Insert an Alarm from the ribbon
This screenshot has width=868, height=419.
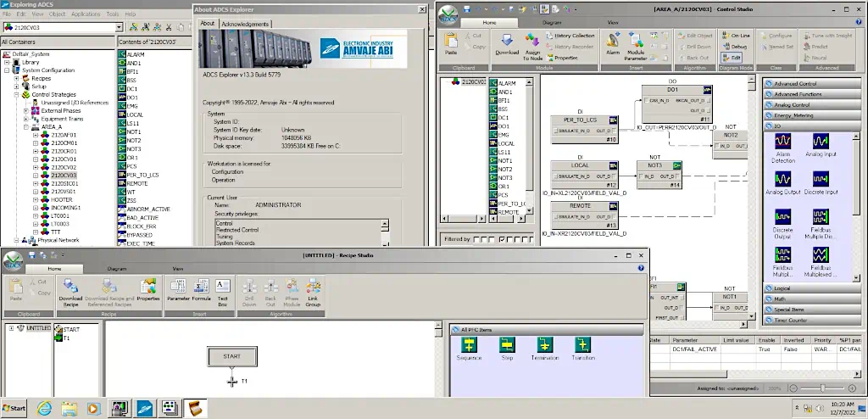pos(613,44)
